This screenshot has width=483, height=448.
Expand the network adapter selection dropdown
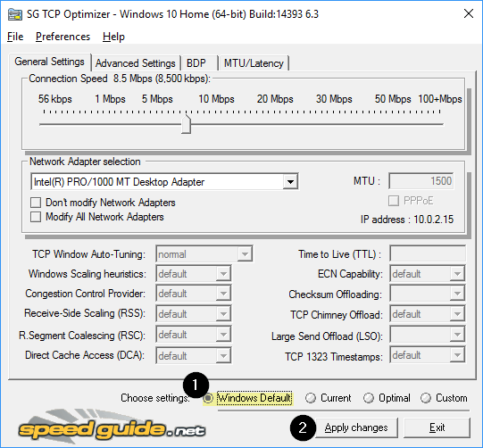[290, 182]
